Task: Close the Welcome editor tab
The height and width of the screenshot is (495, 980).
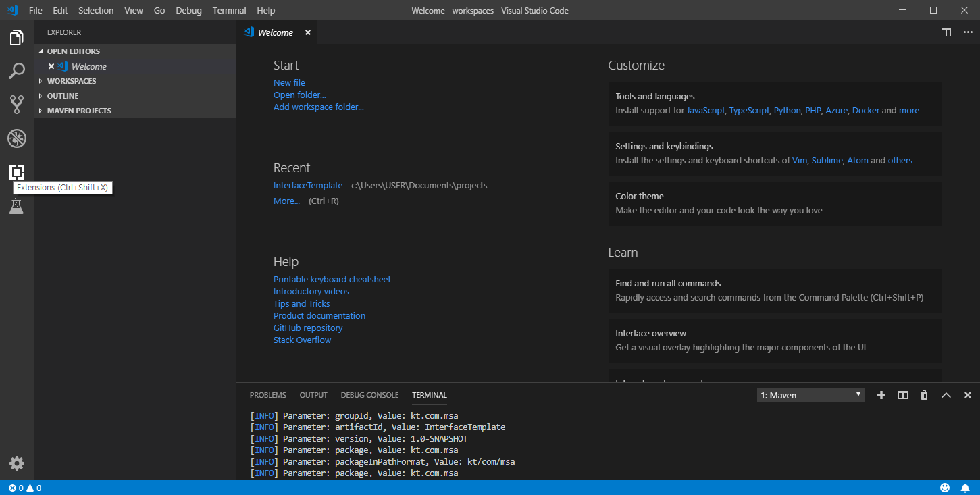Action: pos(308,32)
